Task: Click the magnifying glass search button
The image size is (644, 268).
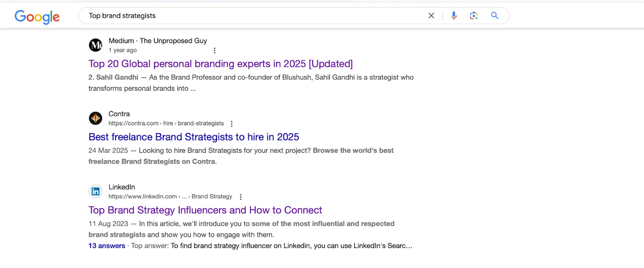Action: (495, 16)
